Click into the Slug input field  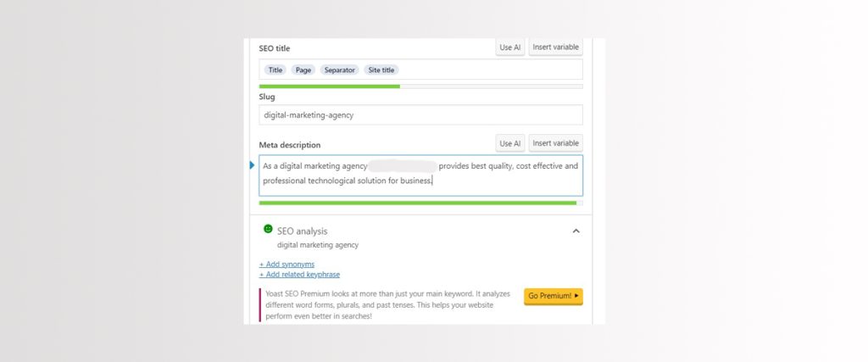(x=420, y=115)
